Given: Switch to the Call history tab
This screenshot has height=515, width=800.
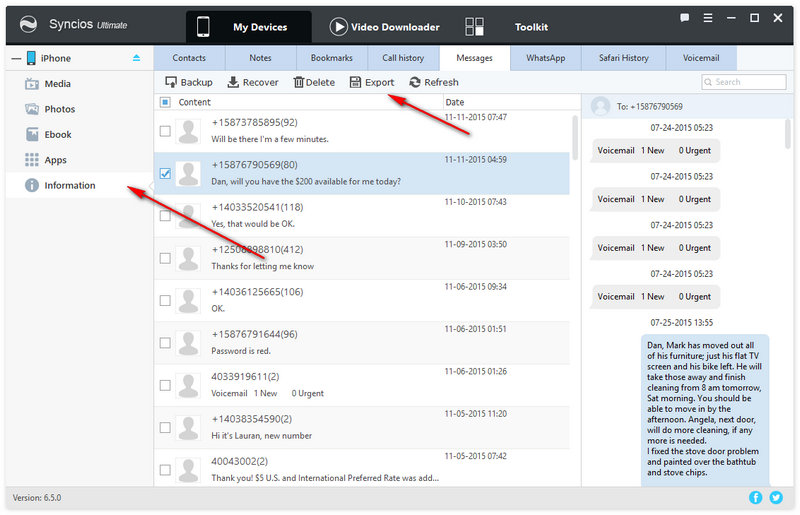Looking at the screenshot, I should (x=403, y=58).
